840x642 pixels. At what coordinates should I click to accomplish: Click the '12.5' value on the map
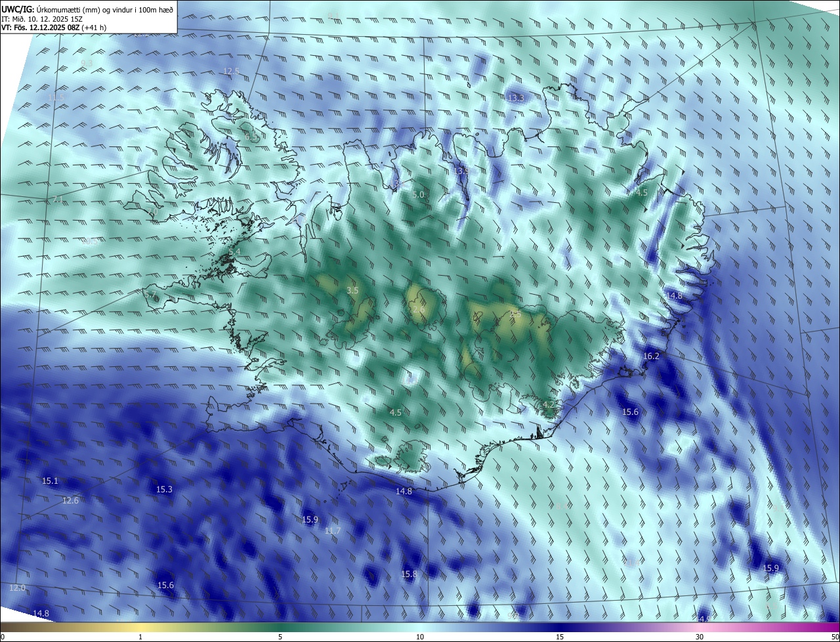click(x=232, y=71)
